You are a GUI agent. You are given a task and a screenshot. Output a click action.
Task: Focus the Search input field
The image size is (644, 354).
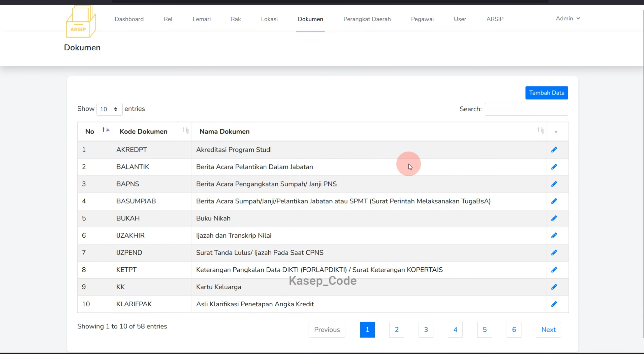pos(526,109)
